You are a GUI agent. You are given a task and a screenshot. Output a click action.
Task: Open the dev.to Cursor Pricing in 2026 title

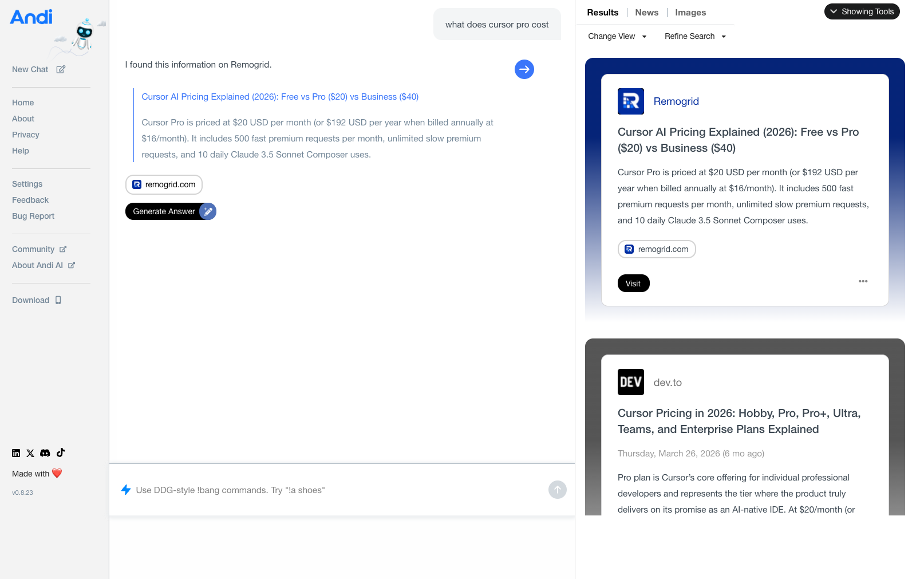[x=739, y=421]
